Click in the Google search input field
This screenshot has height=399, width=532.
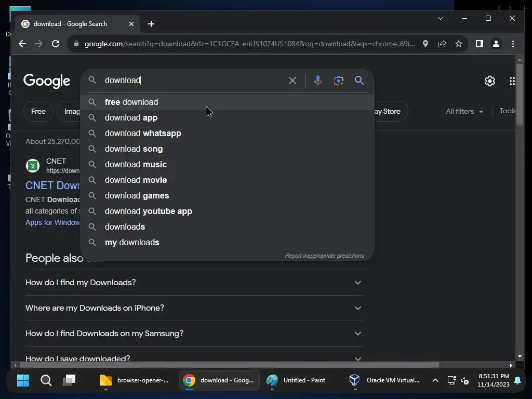[x=193, y=81]
